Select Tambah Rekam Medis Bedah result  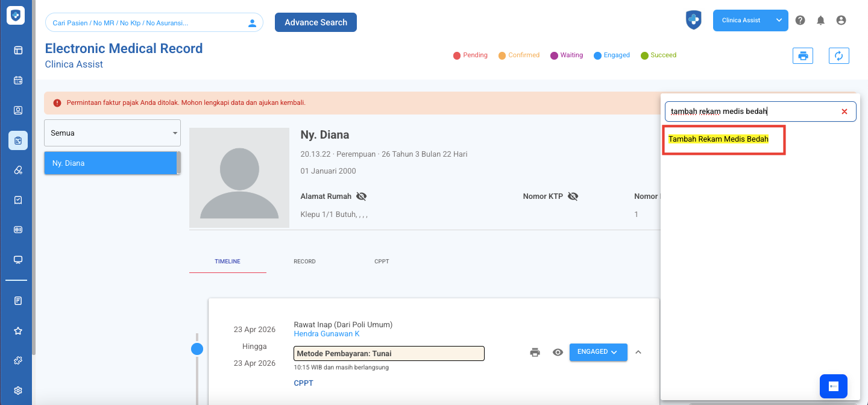(719, 139)
